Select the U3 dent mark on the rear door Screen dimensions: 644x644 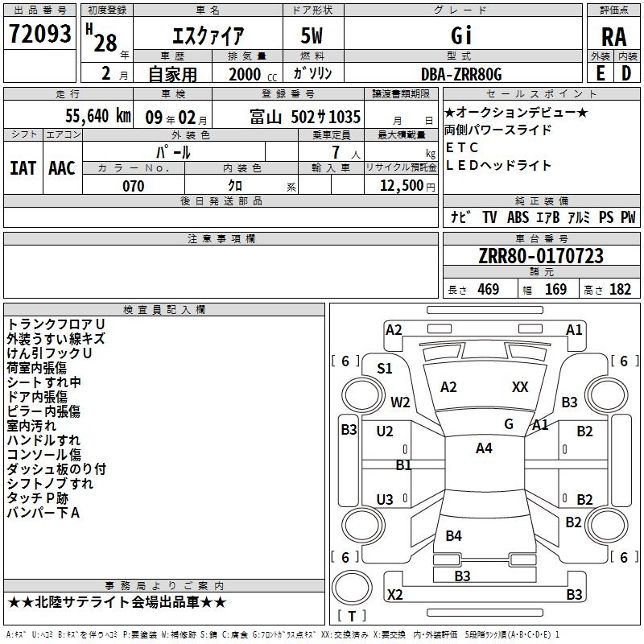point(385,500)
